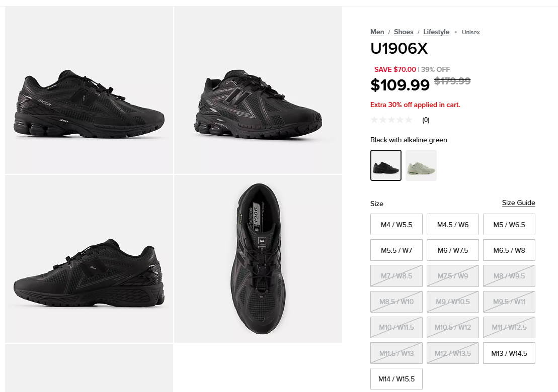This screenshot has width=558, height=392.
Task: View the angled front shoe photo
Action: click(x=258, y=90)
